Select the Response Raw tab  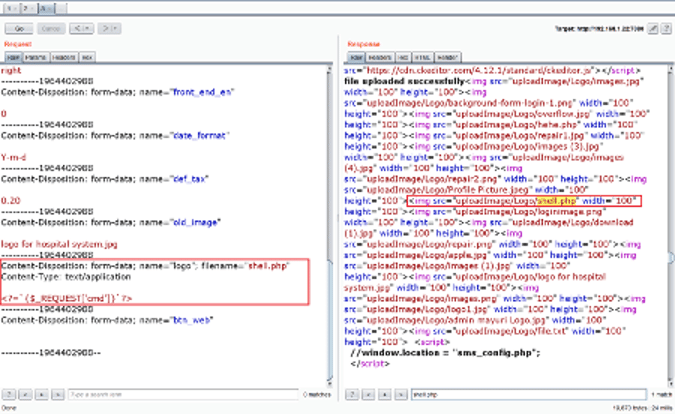[x=354, y=58]
